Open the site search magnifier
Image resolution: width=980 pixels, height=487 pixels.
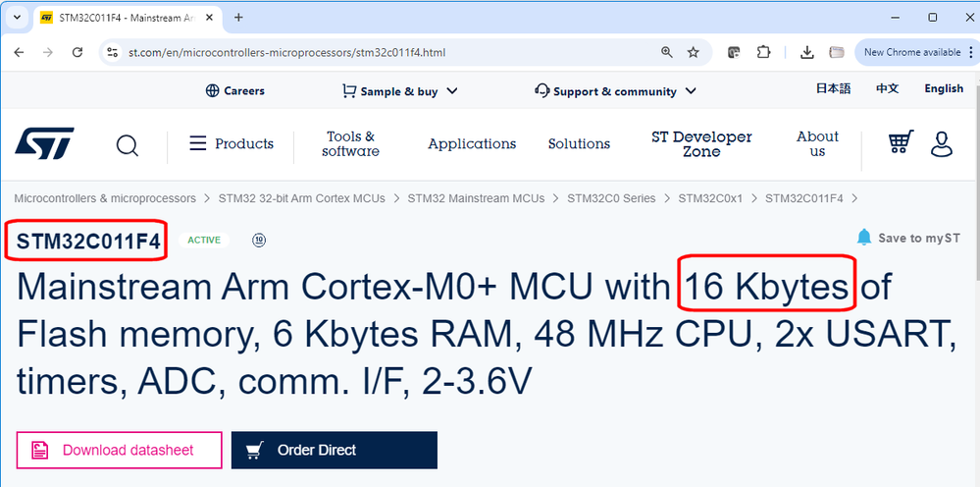128,145
